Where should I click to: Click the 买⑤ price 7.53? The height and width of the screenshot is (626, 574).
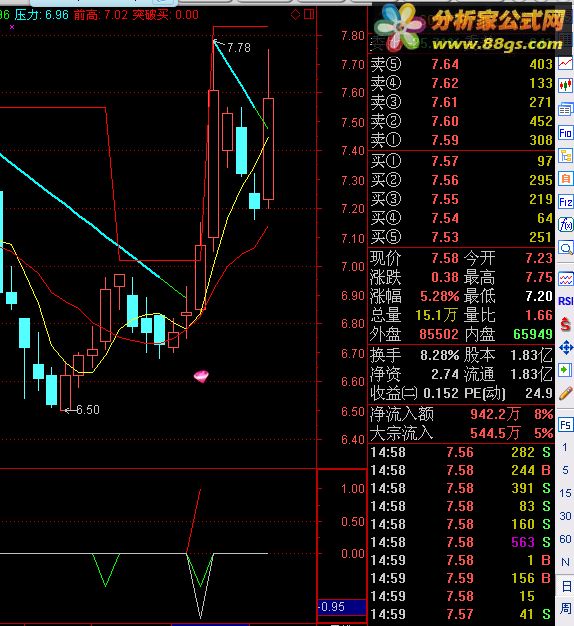pos(445,237)
